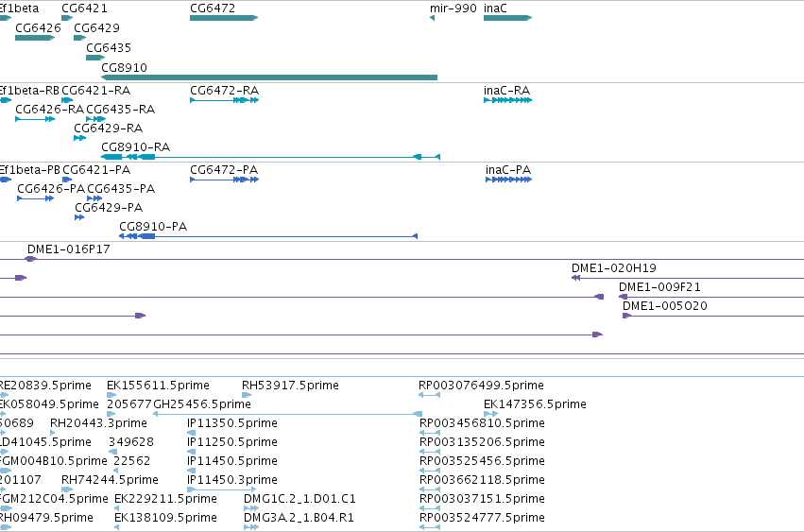This screenshot has height=532, width=804.
Task: Open the EK138109.5prime EST label
Action: [x=165, y=518]
